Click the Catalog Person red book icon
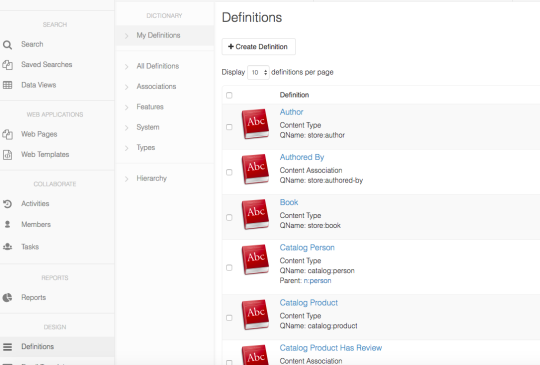Viewport: 540px width, 365px height. click(x=255, y=260)
